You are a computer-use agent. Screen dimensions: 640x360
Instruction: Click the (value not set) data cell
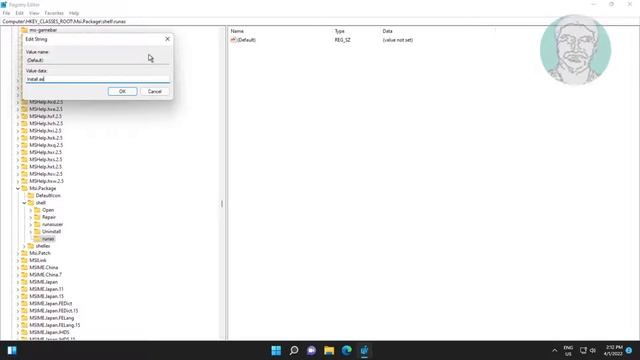click(398, 40)
